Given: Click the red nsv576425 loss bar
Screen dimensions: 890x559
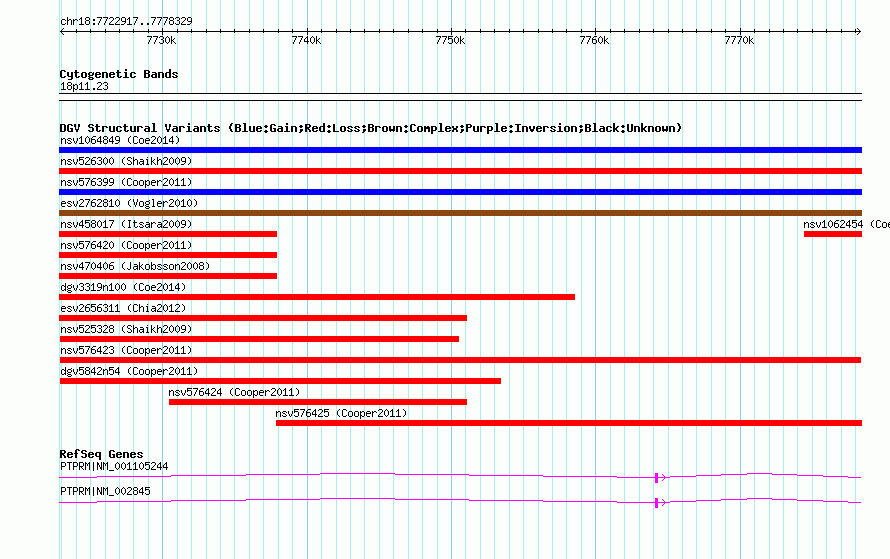Looking at the screenshot, I should pos(569,423).
